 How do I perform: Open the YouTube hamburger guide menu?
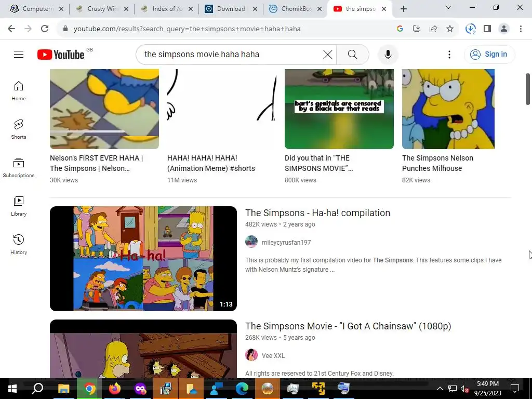(x=19, y=54)
